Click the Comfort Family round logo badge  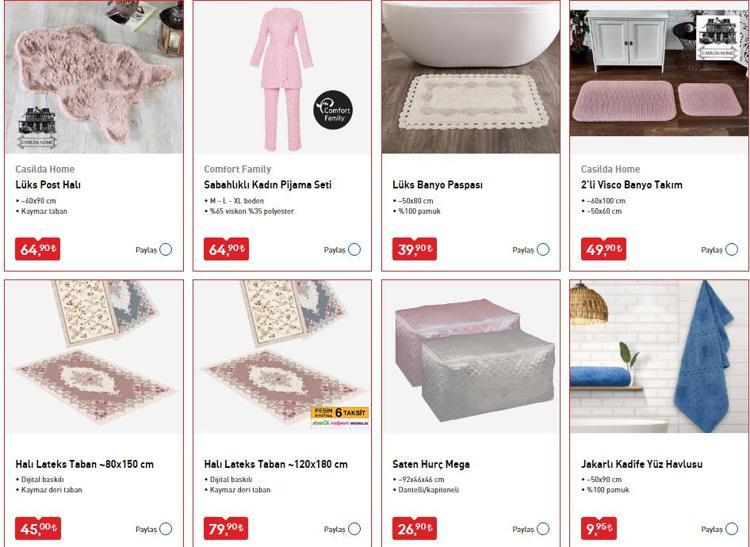(333, 111)
